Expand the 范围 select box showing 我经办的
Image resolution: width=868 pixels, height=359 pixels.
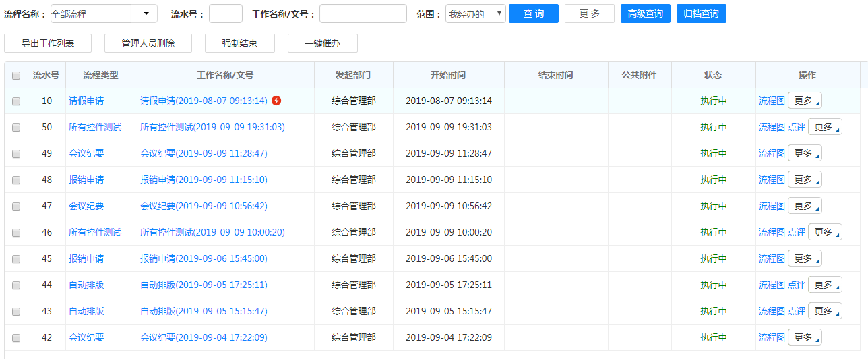(x=475, y=14)
